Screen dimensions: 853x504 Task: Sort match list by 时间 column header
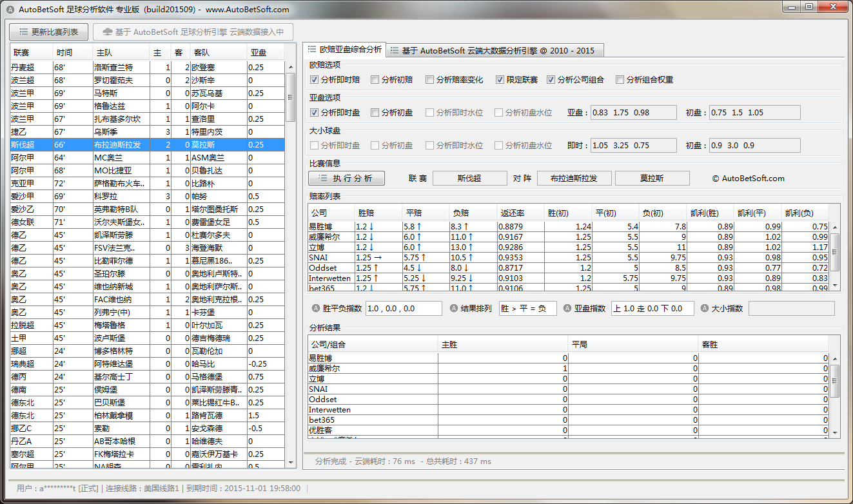pos(74,53)
